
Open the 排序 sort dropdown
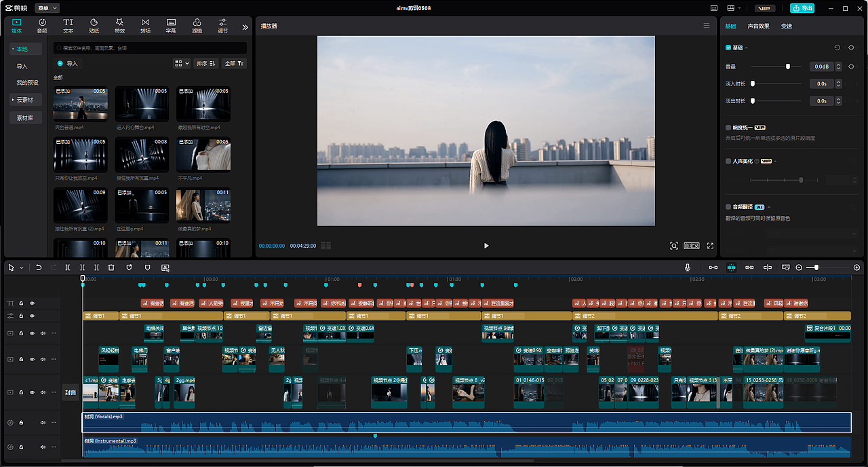click(x=206, y=63)
